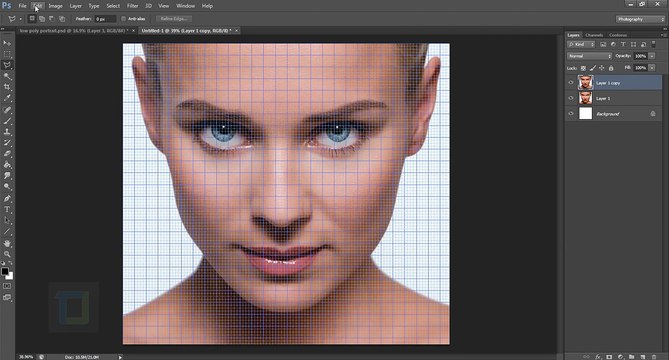
Task: Select Layer 1 thumbnail
Action: tap(585, 98)
